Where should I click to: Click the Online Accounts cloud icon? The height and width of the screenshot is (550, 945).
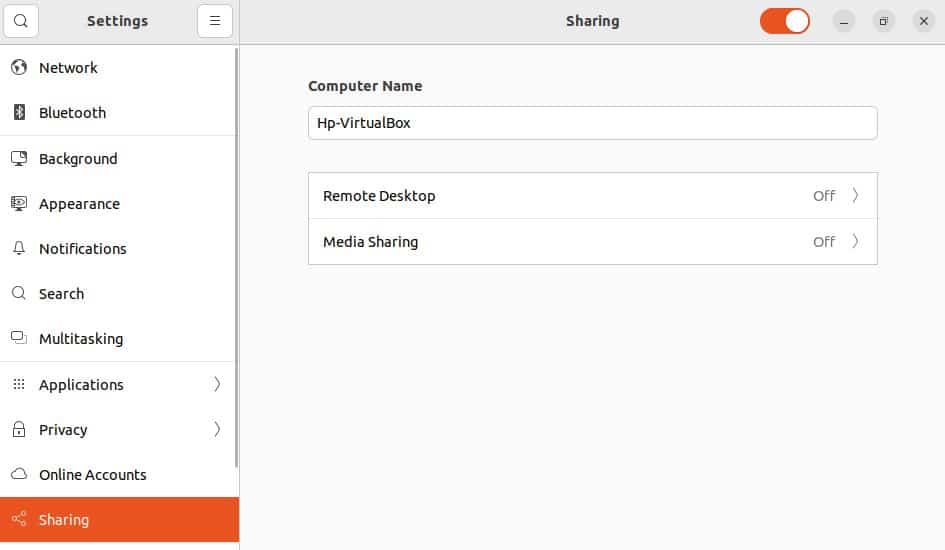(18, 475)
